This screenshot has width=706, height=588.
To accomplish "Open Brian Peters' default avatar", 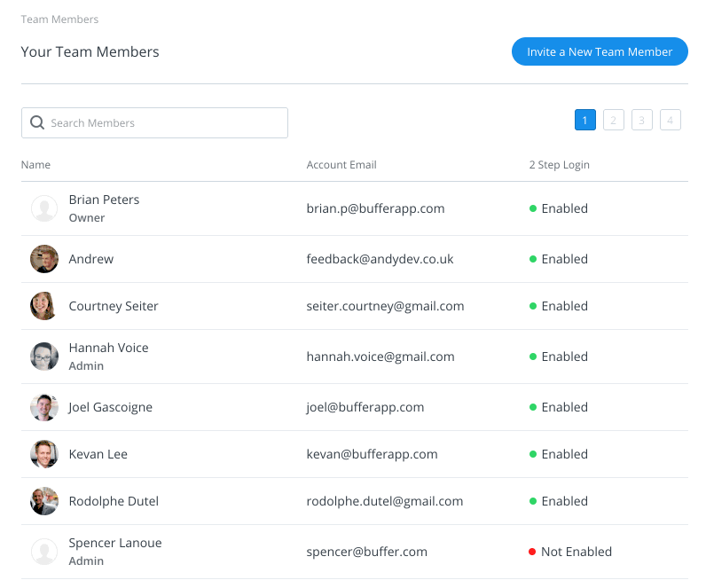I will coord(44,208).
